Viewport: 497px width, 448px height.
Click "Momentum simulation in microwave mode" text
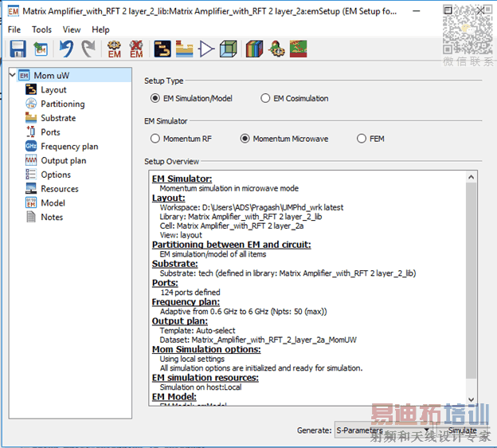(x=229, y=188)
